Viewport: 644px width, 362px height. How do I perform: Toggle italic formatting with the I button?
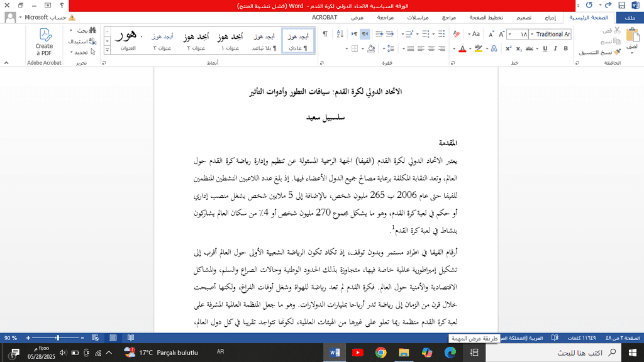point(555,48)
